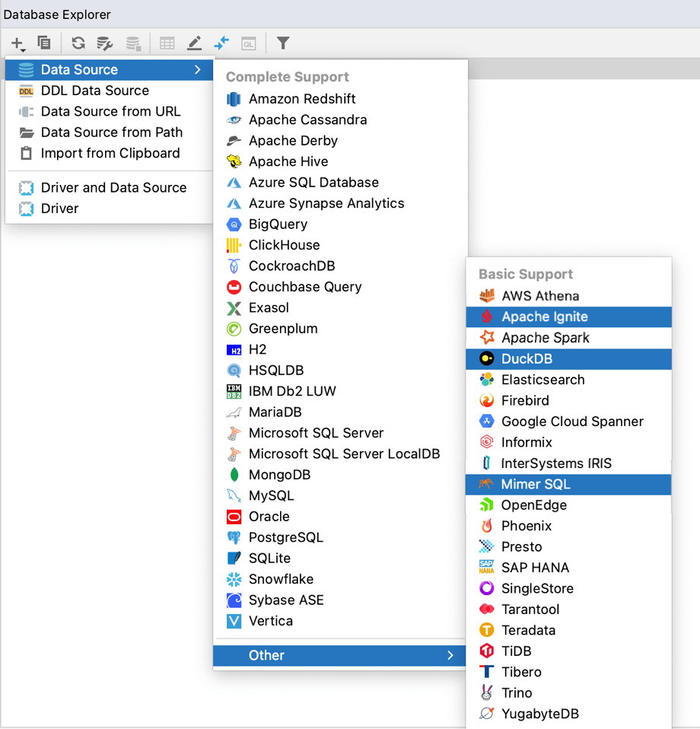The image size is (700, 729).
Task: Pick DuckDB under Basic Support
Action: [527, 359]
